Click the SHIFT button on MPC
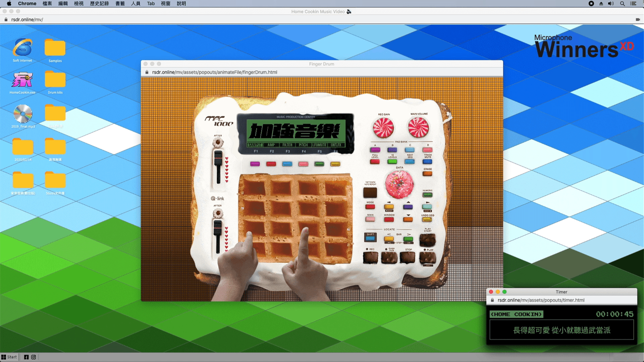Viewport: 644px width, 362px height. (370, 238)
